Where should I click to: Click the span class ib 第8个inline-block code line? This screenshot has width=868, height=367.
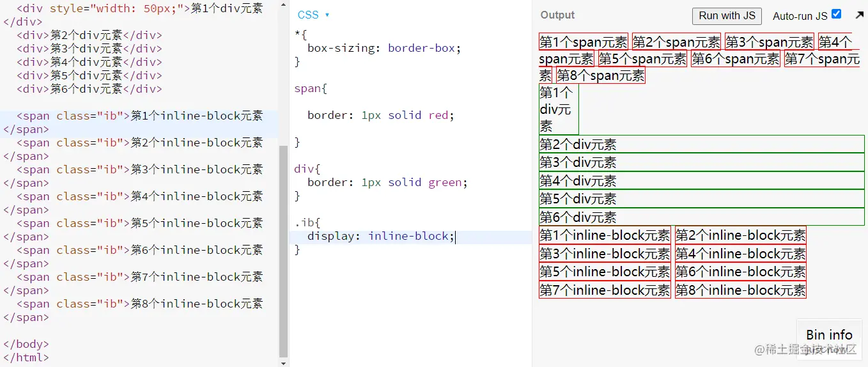(x=139, y=304)
